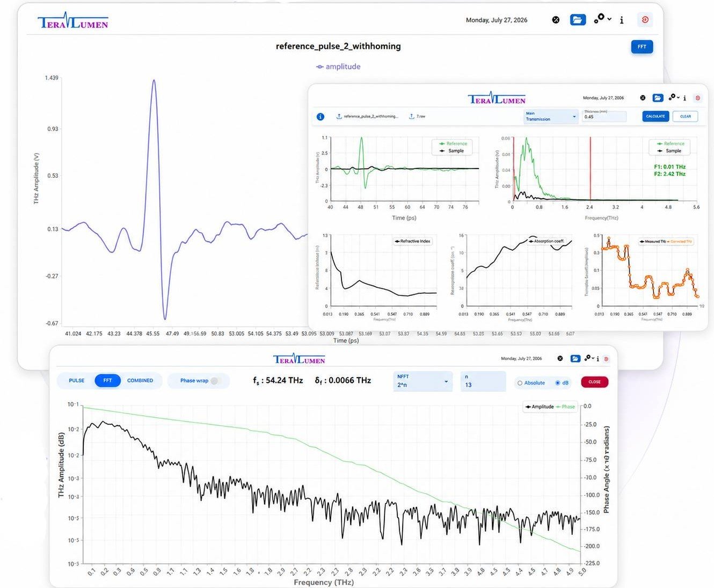Image resolution: width=714 pixels, height=588 pixels.
Task: Click the upload icon beside reference_pulse_2_withhoming
Action: point(339,117)
